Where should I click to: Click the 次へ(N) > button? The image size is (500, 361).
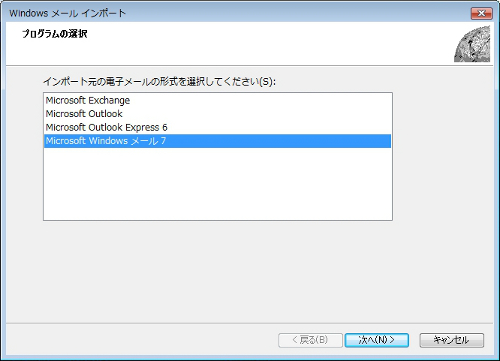pos(377,340)
